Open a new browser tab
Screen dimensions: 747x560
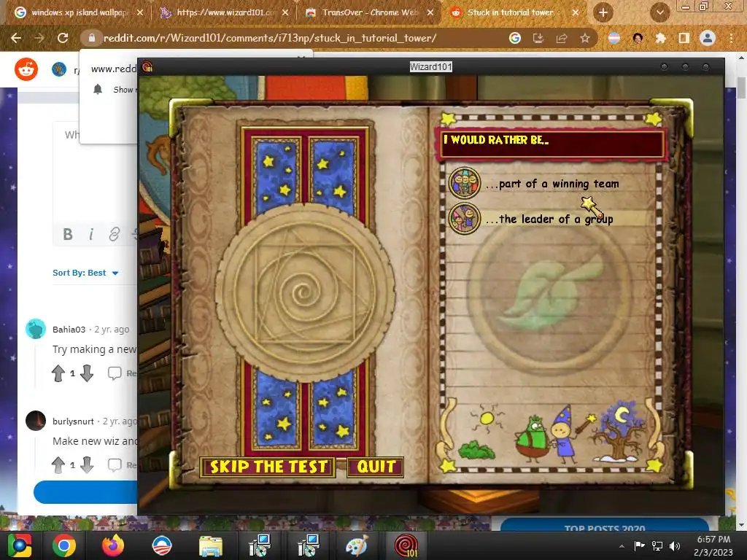click(x=603, y=13)
